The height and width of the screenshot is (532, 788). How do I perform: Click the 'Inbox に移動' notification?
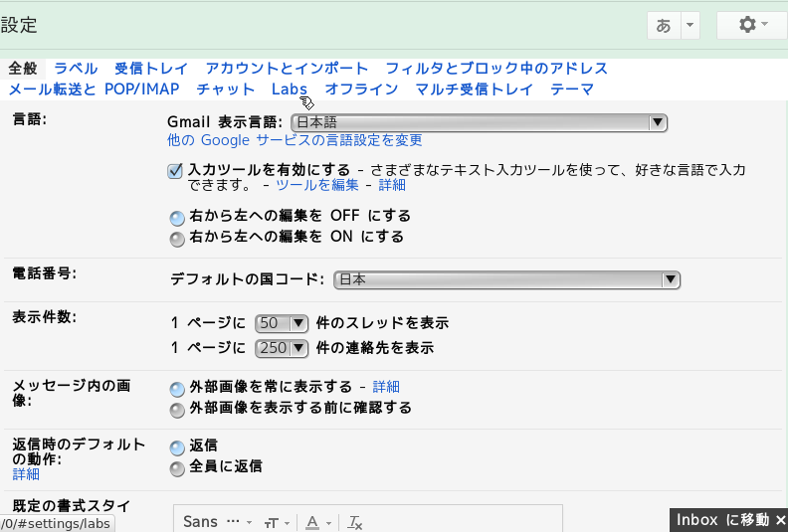point(722,520)
